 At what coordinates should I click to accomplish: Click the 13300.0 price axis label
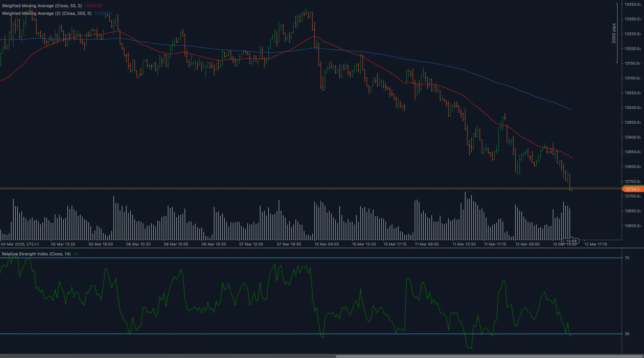pyautogui.click(x=633, y=19)
